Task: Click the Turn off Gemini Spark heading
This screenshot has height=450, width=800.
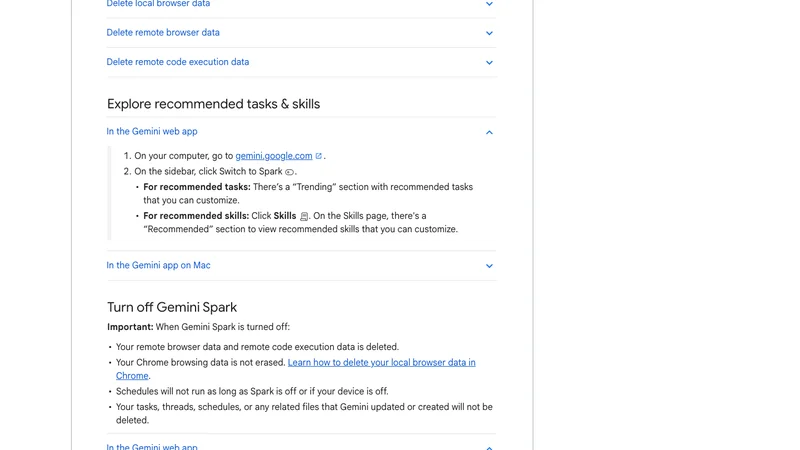Action: click(172, 307)
